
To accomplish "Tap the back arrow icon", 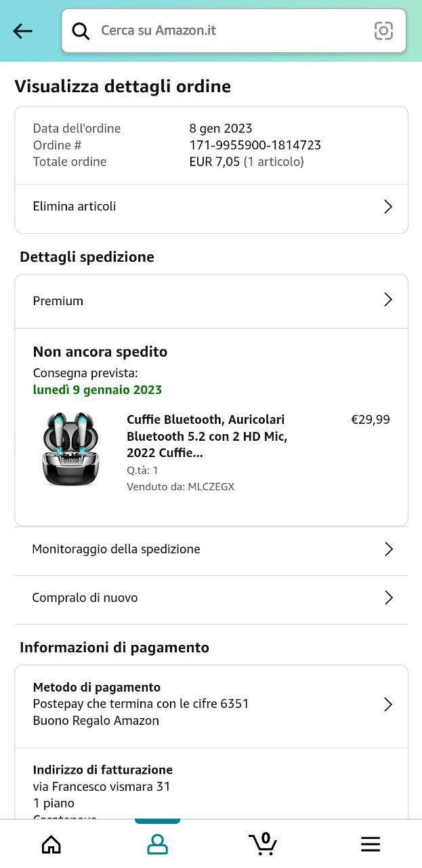I will click(23, 31).
